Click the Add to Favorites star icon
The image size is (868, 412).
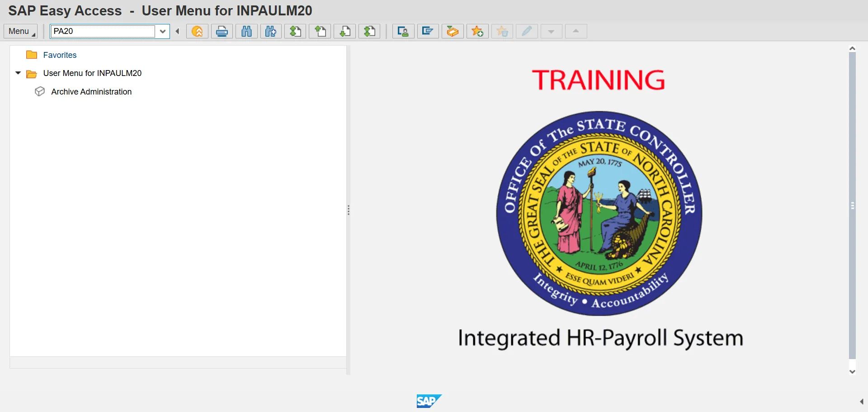tap(477, 31)
